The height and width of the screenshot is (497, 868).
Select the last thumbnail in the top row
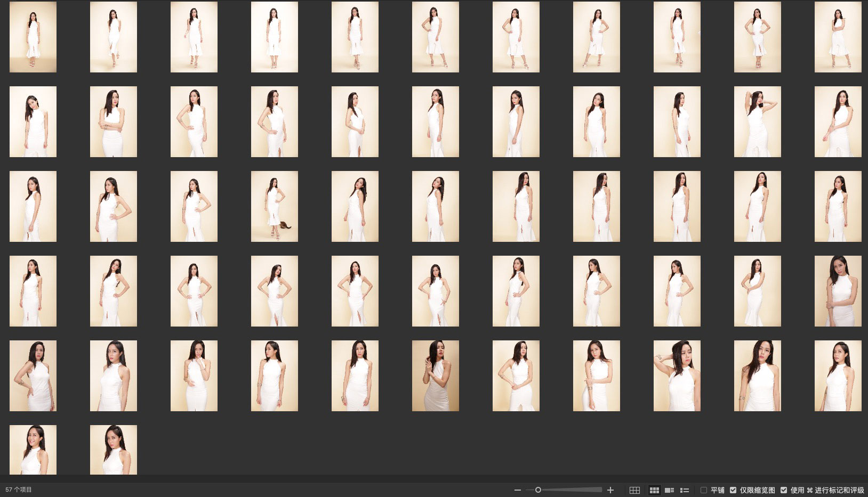838,37
